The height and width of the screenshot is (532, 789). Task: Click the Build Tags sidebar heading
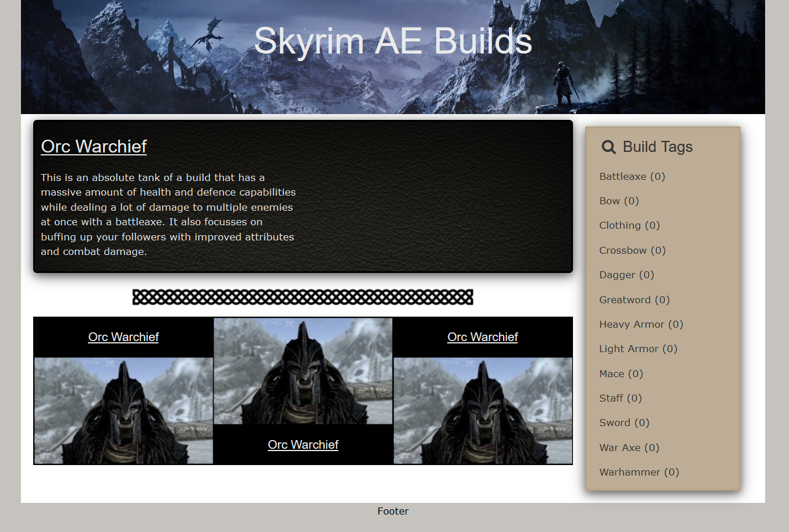(x=657, y=147)
